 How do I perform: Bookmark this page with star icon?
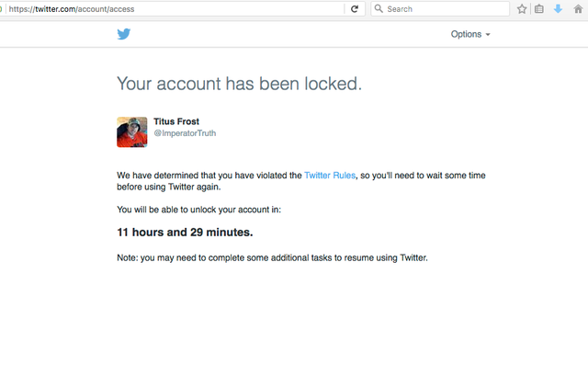(x=522, y=9)
